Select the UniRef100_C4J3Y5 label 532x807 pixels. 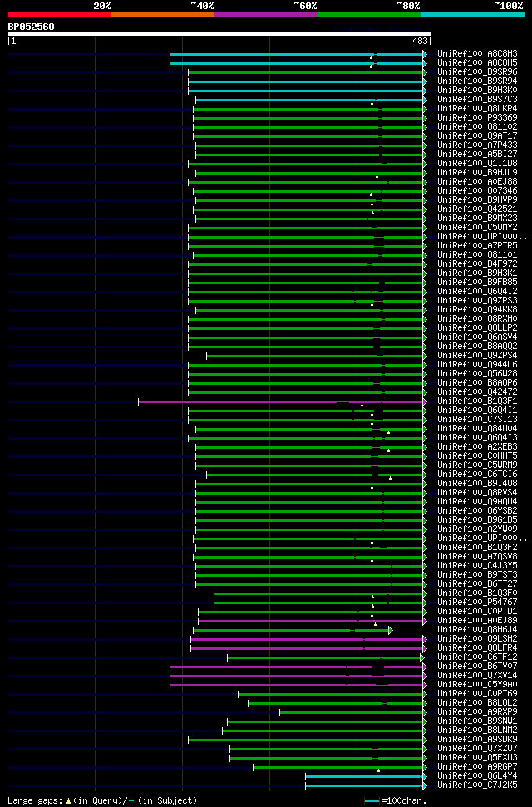pyautogui.click(x=477, y=566)
